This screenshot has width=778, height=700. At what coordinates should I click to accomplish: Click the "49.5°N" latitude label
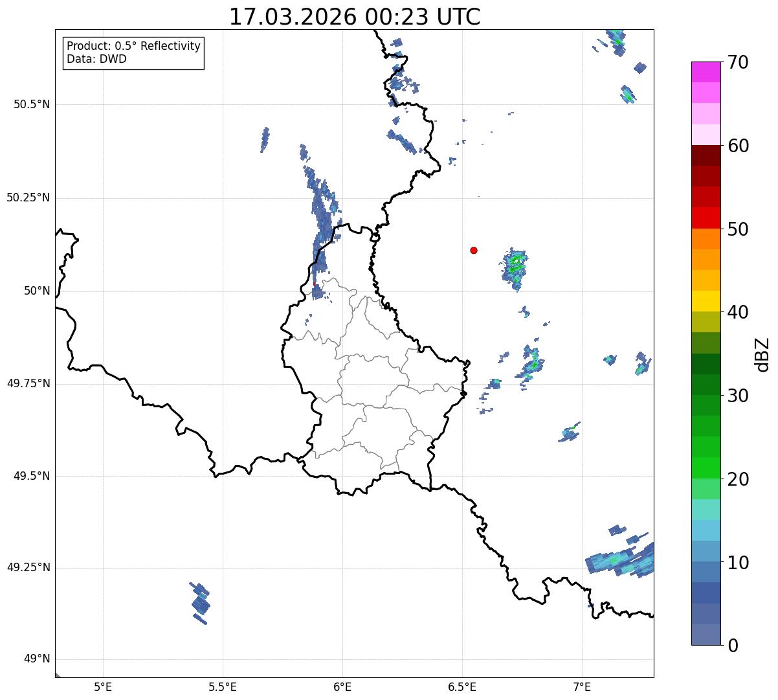tap(32, 476)
